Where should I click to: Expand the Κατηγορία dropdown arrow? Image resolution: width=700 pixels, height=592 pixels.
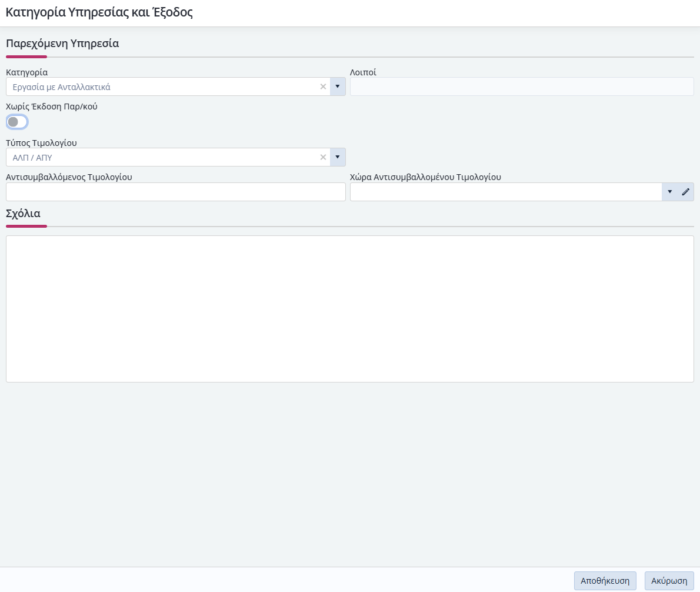338,87
